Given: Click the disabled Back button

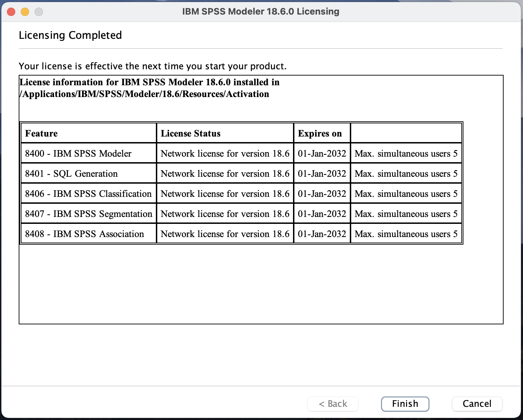Looking at the screenshot, I should tap(333, 404).
